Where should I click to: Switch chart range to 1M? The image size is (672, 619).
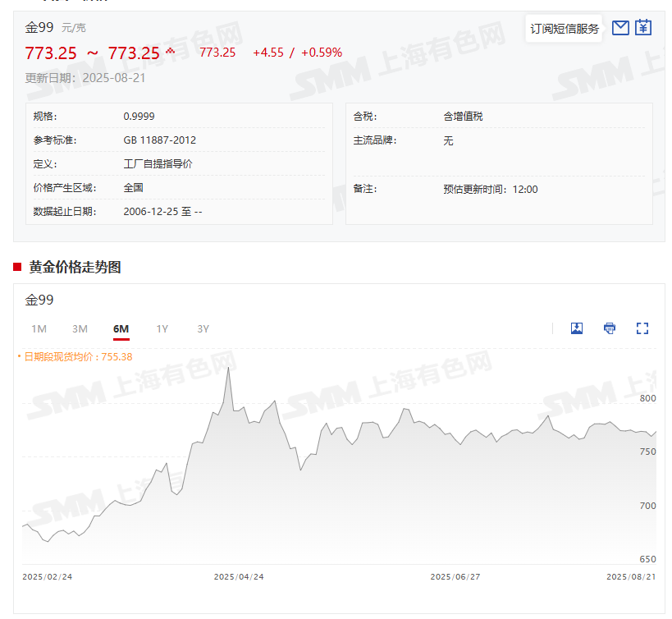click(39, 329)
